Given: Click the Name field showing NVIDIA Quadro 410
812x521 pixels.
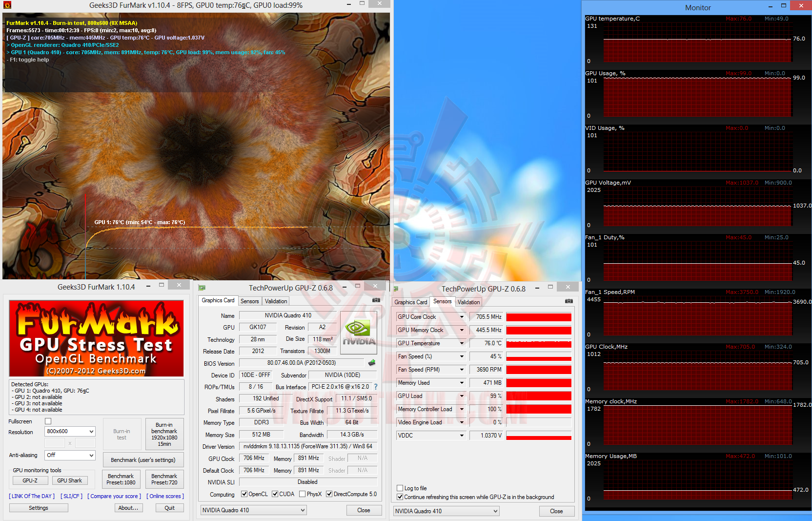Looking at the screenshot, I should tap(288, 315).
